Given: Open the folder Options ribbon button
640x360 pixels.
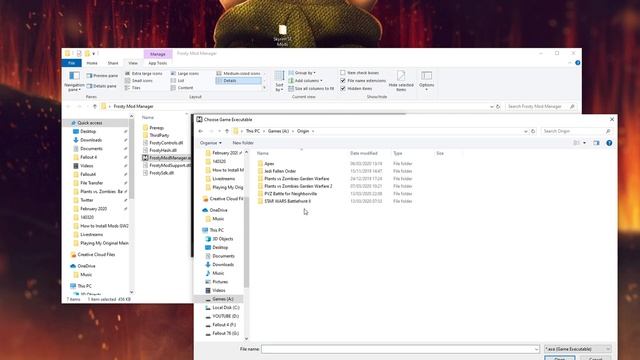Looking at the screenshot, I should (427, 80).
